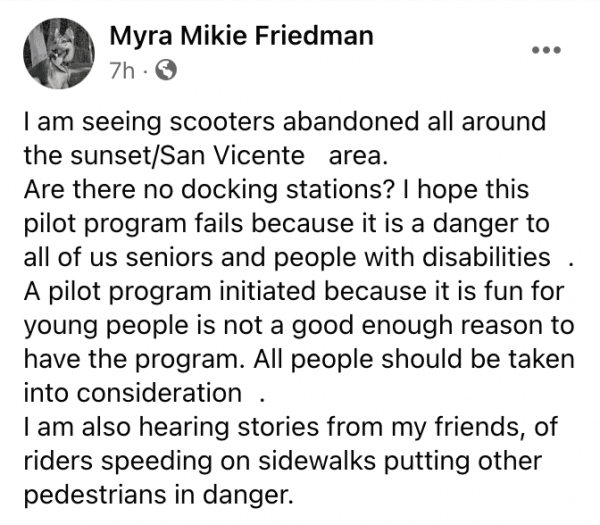The height and width of the screenshot is (525, 600).
Task: Click the text "into consideration"
Action: point(132,393)
